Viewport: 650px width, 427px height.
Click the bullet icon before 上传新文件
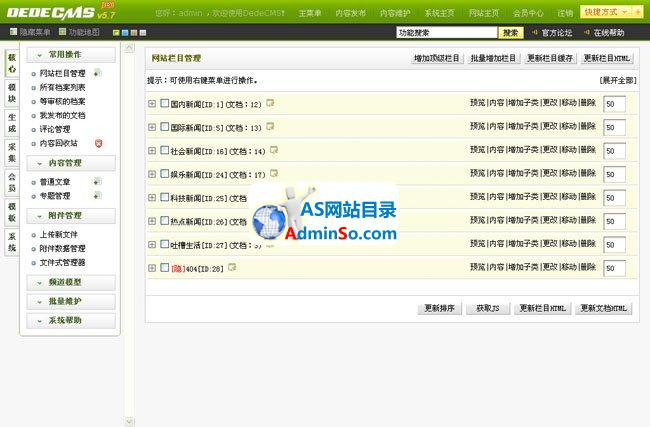34,235
